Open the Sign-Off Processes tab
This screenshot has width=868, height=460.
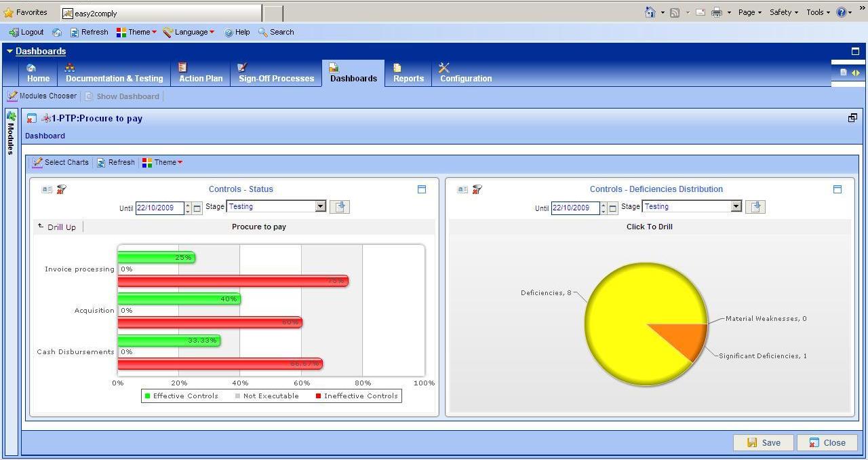coord(276,73)
